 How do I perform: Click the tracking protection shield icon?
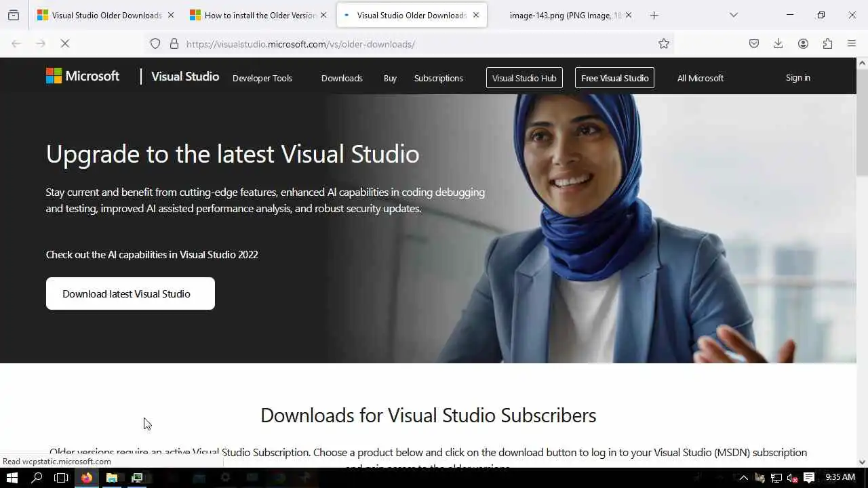(x=155, y=43)
